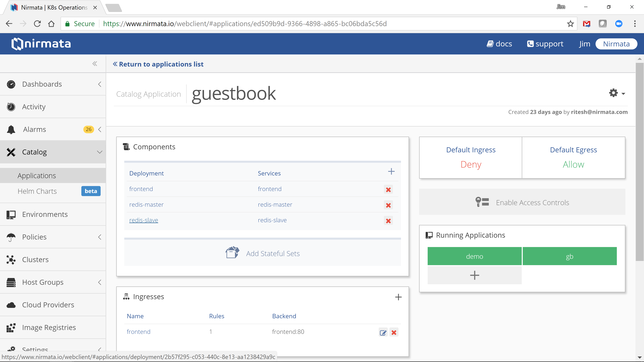Click the page vertical scrollbar
Image resolution: width=644 pixels, height=362 pixels.
click(639, 162)
